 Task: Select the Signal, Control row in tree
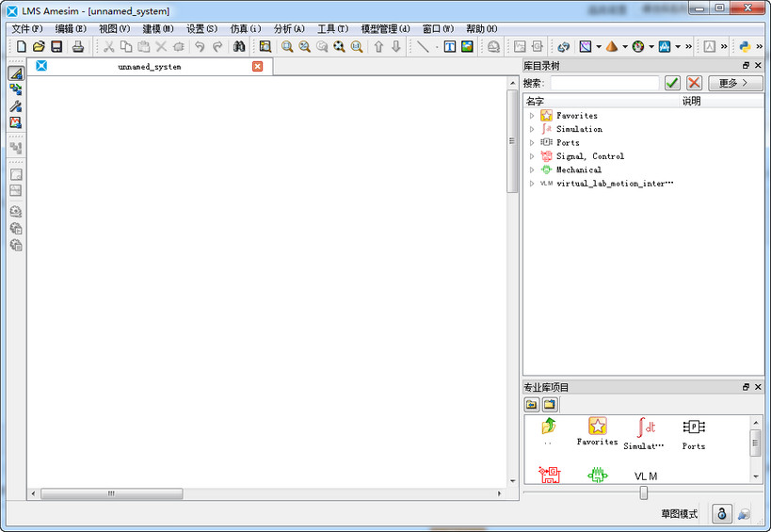coord(644,156)
